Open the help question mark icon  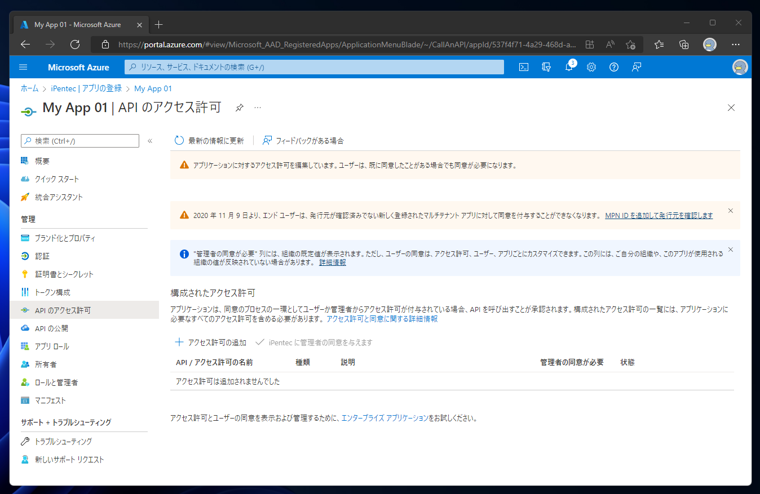[614, 67]
